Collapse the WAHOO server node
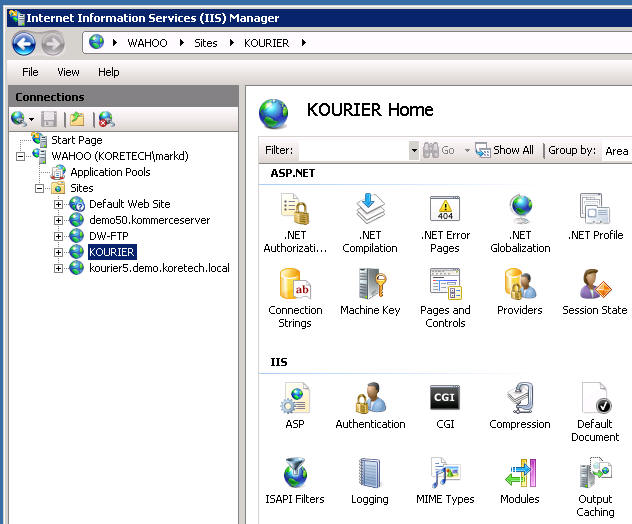 [20, 156]
